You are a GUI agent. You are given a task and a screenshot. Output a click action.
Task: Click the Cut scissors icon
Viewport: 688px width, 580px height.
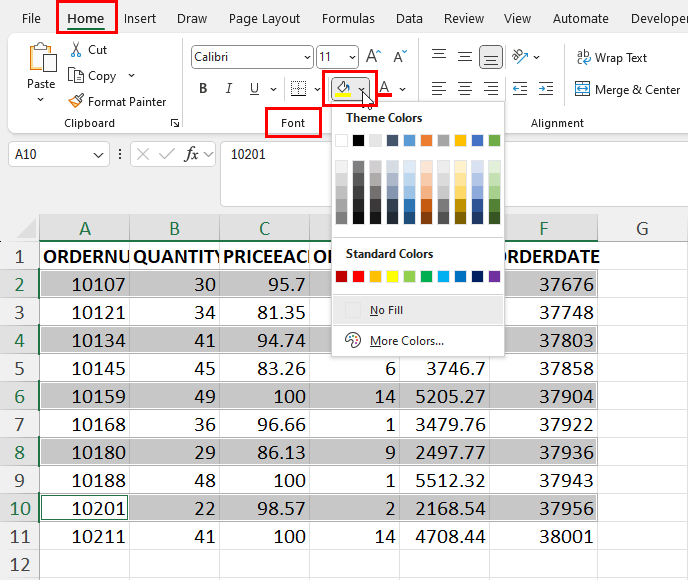[76, 50]
